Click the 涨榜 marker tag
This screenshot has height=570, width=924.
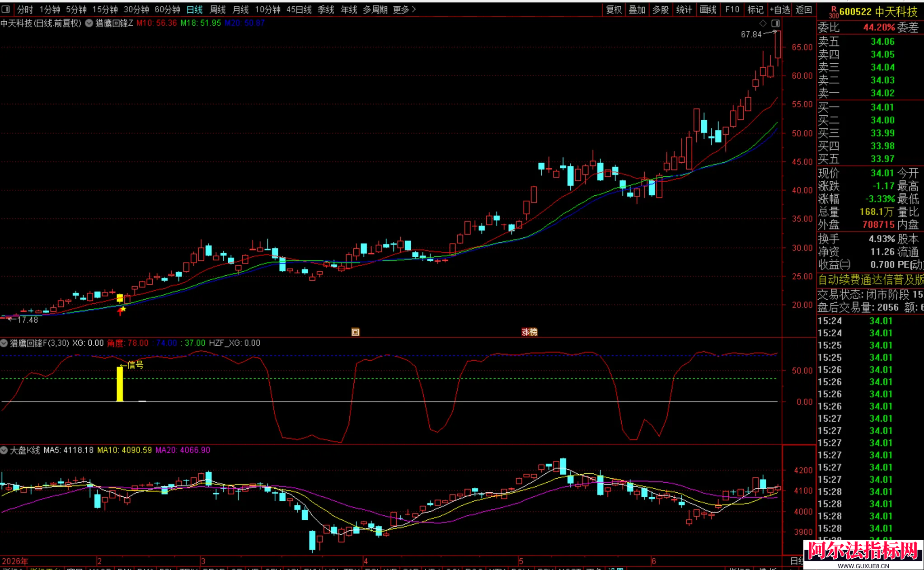pyautogui.click(x=530, y=332)
